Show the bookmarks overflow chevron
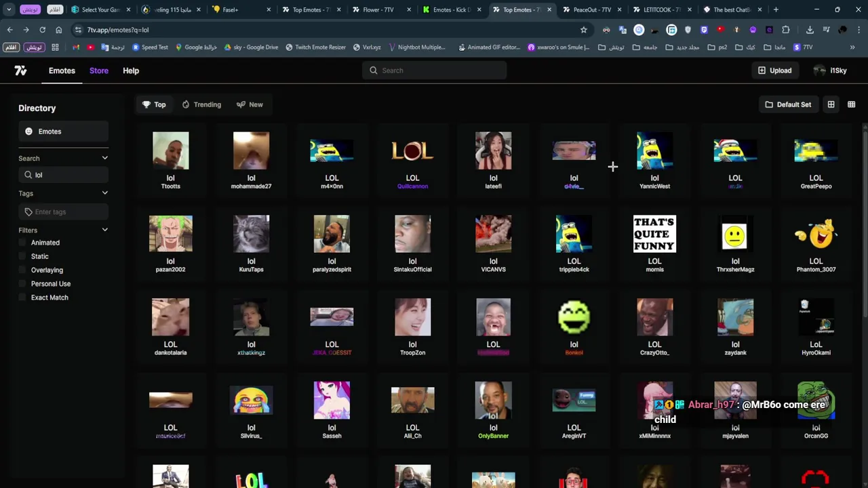Viewport: 868px width, 488px height. coord(852,47)
